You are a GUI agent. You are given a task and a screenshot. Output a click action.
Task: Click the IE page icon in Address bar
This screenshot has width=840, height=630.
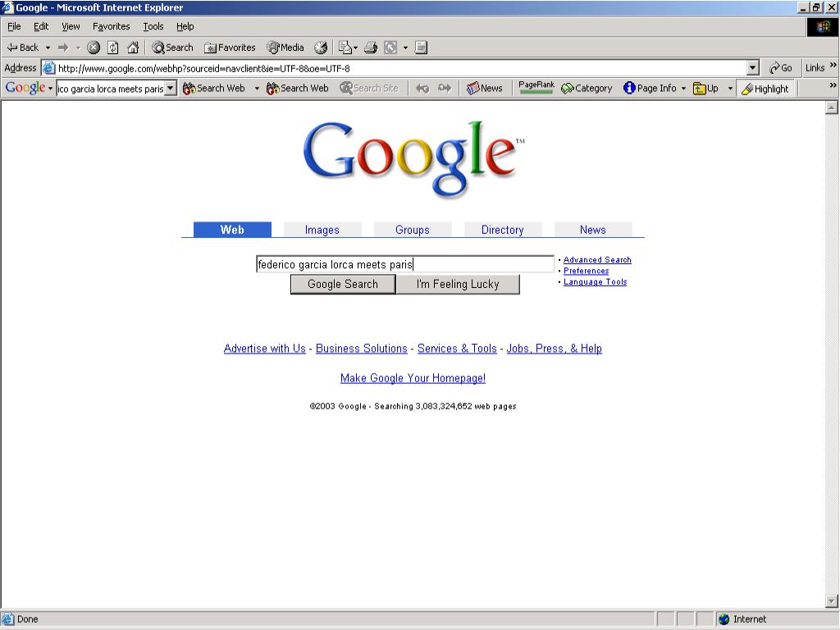pyautogui.click(x=48, y=68)
